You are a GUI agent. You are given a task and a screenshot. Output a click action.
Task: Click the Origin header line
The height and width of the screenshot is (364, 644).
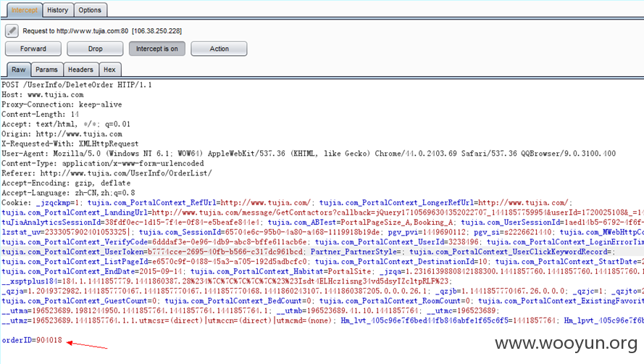pyautogui.click(x=62, y=134)
